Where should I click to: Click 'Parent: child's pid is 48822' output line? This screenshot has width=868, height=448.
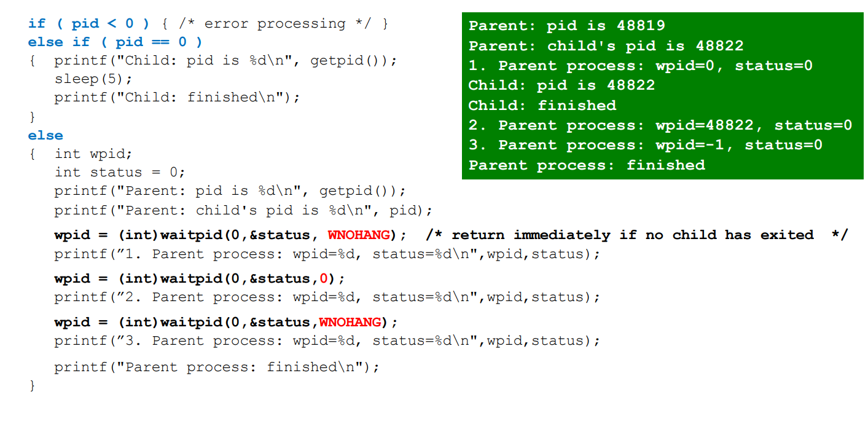pos(606,45)
